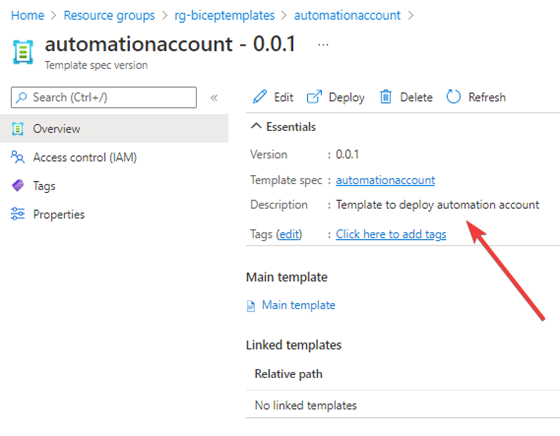Click Edit in the toolbar
The width and height of the screenshot is (560, 436).
[273, 97]
